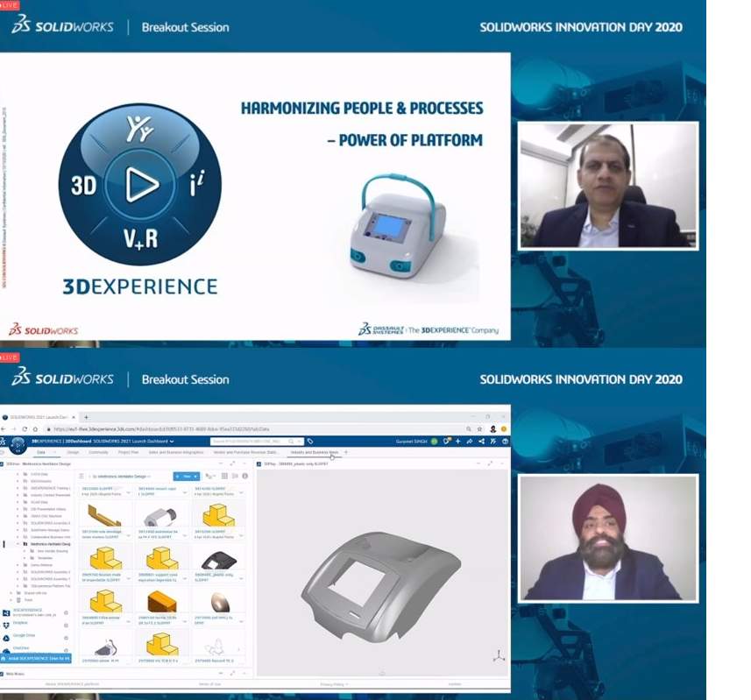
Task: Select the Templates subfolder in tree
Action: (x=45, y=558)
